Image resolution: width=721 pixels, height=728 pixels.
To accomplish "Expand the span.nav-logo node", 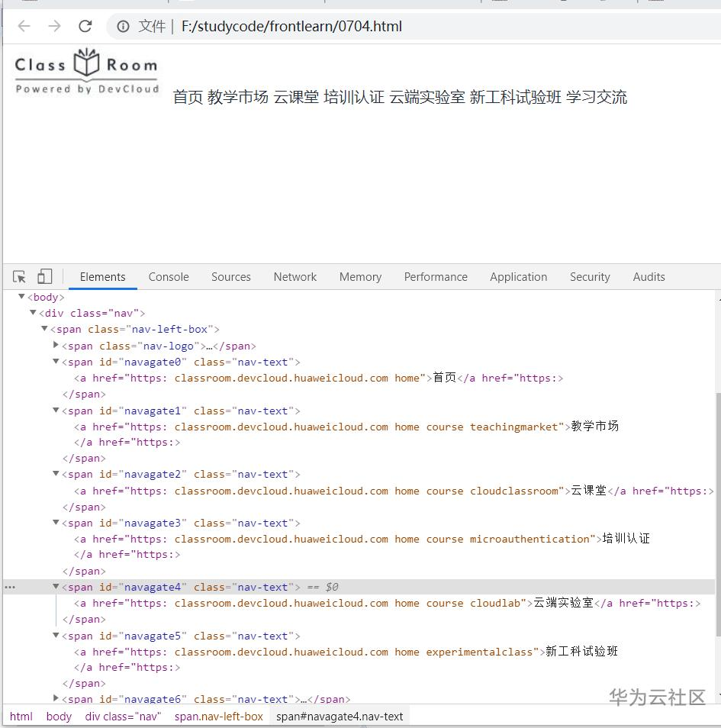I will tap(56, 345).
